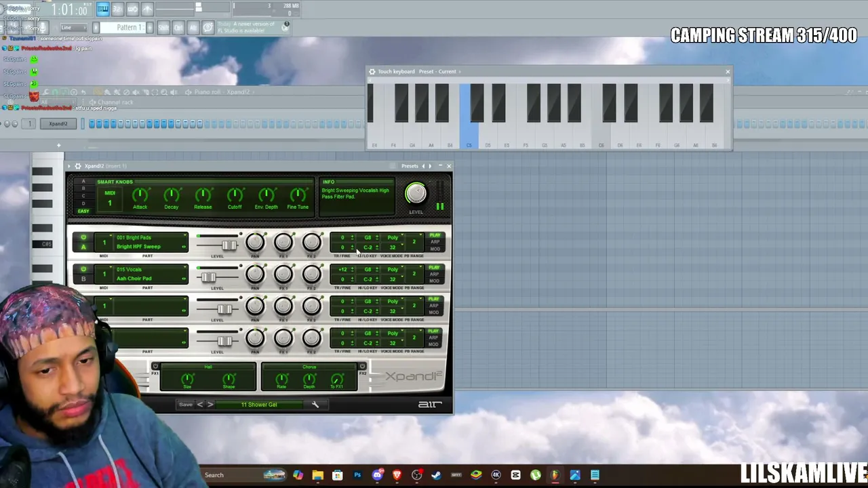868x488 pixels.
Task: Click the master LEVEL knob
Action: (x=416, y=194)
